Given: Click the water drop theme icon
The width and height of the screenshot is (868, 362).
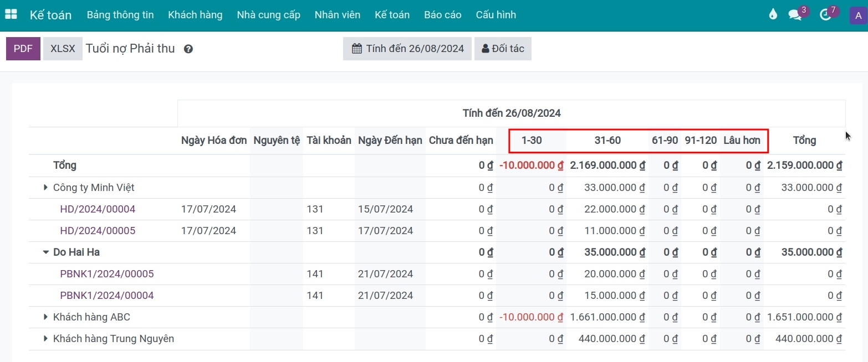Looking at the screenshot, I should 773,15.
